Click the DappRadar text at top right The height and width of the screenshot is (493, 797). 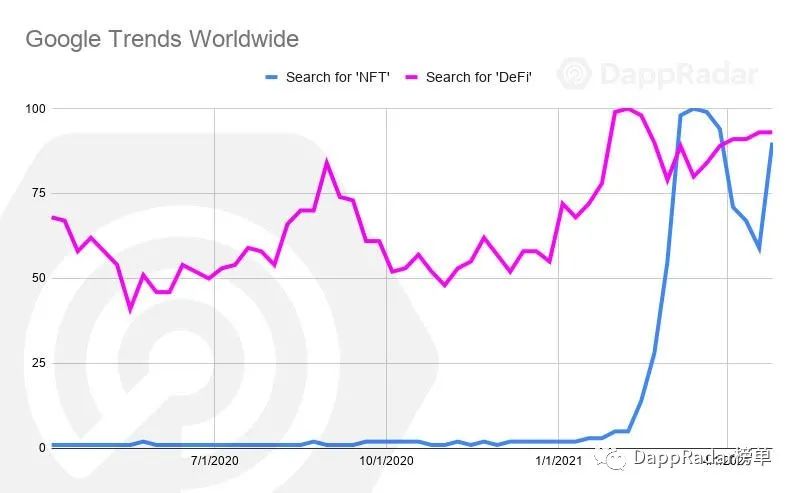click(678, 74)
